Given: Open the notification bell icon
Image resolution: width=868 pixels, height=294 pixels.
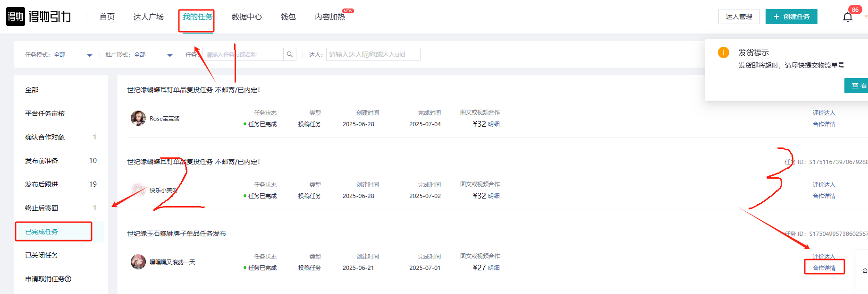Looking at the screenshot, I should click(x=847, y=17).
